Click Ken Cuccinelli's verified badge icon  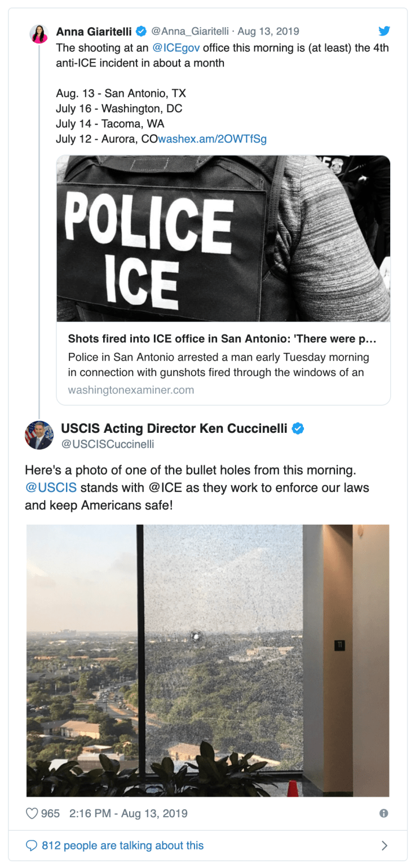point(298,428)
